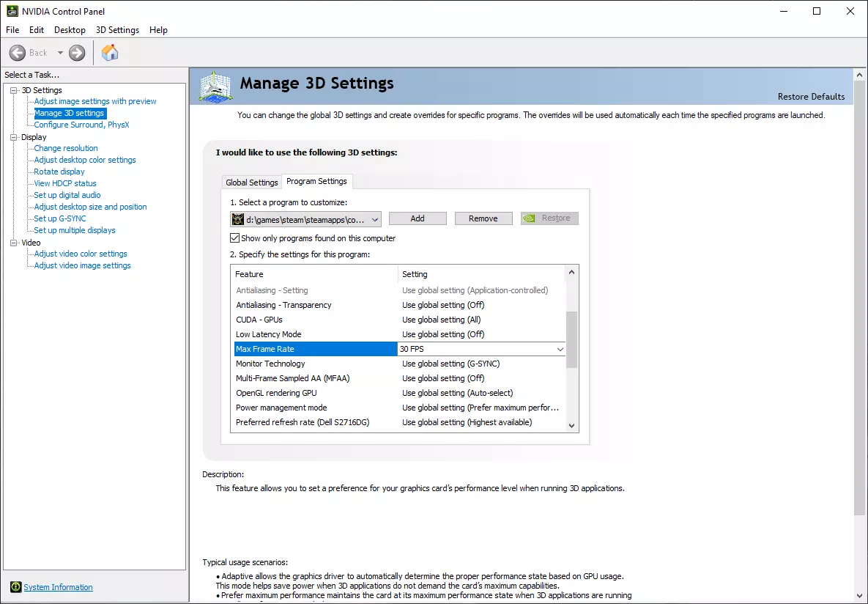Click the settings list scroll up arrow
The image size is (868, 604).
tap(572, 272)
